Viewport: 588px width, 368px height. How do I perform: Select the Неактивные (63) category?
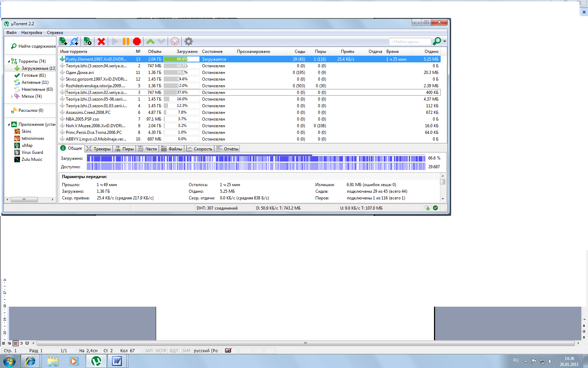pyautogui.click(x=34, y=89)
